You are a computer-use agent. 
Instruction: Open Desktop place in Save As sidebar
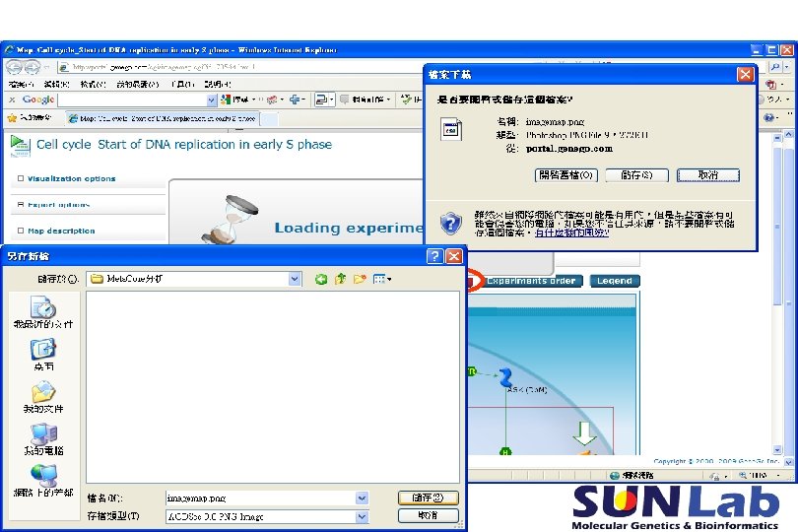pyautogui.click(x=43, y=355)
